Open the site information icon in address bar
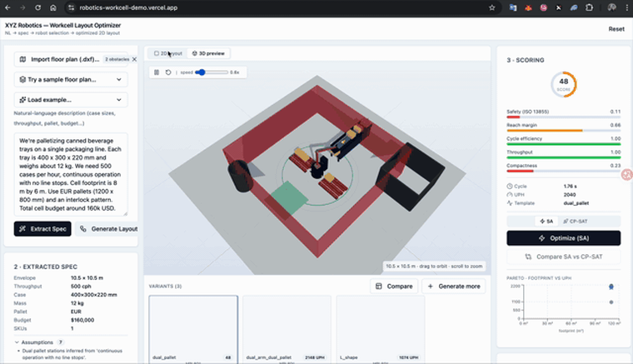This screenshot has height=364, width=633. click(72, 7)
